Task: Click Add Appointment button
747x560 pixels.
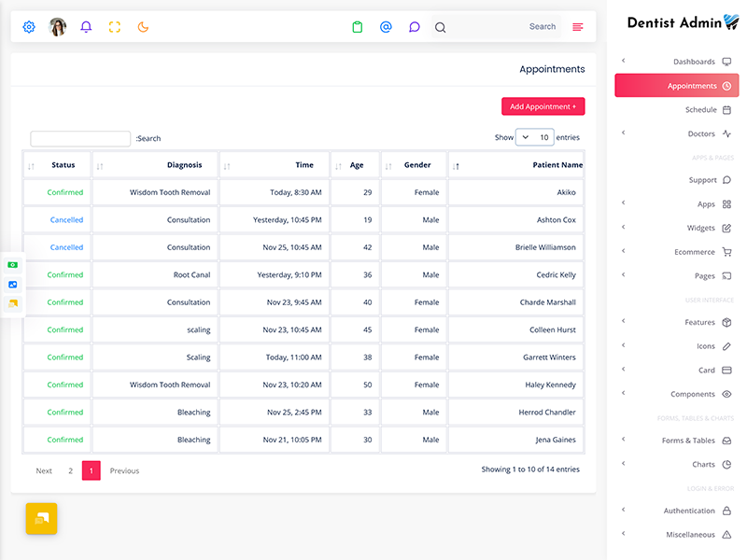Action: (543, 106)
